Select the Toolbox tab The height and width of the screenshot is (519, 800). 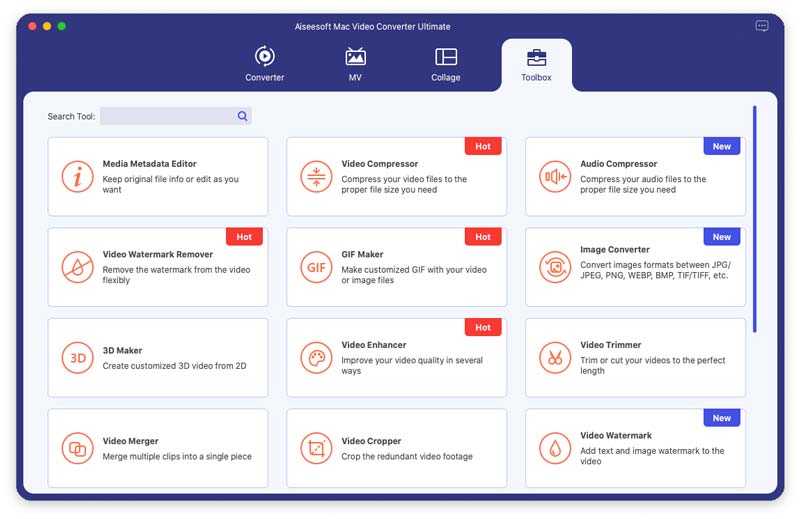536,64
